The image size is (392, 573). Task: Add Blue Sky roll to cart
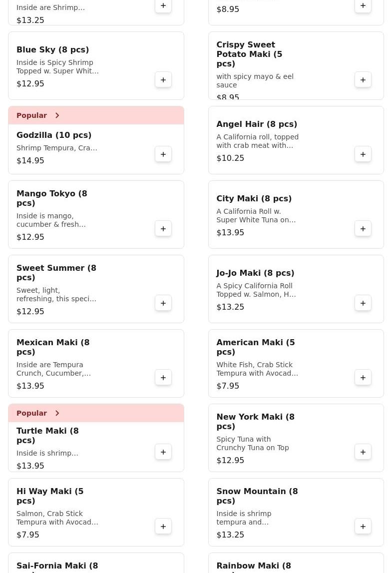pyautogui.click(x=163, y=80)
